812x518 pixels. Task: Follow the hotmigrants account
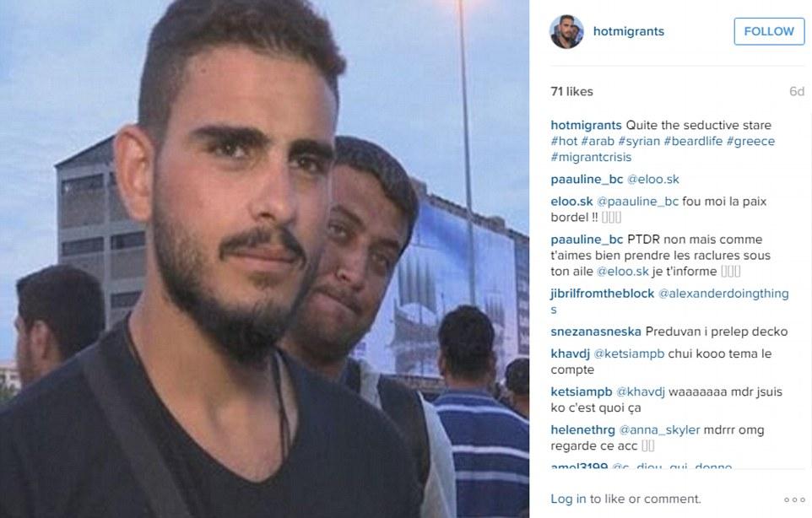point(769,31)
